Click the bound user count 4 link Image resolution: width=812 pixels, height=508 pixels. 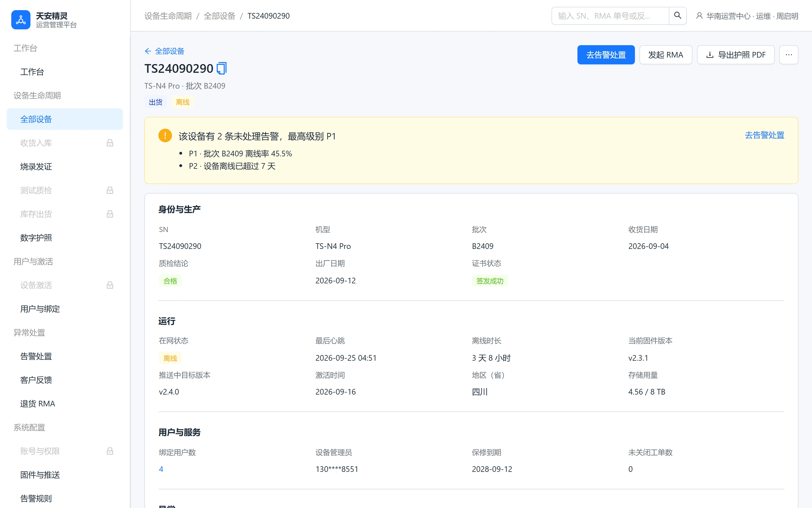[x=161, y=469]
